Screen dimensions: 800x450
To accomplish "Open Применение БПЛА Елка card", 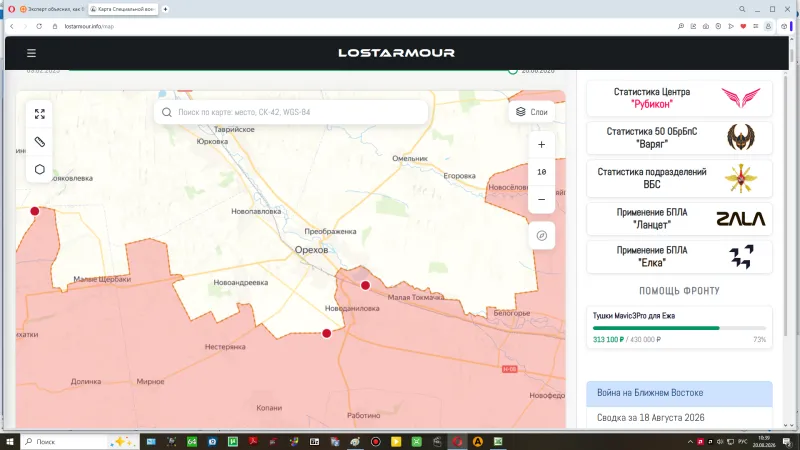I will click(679, 257).
